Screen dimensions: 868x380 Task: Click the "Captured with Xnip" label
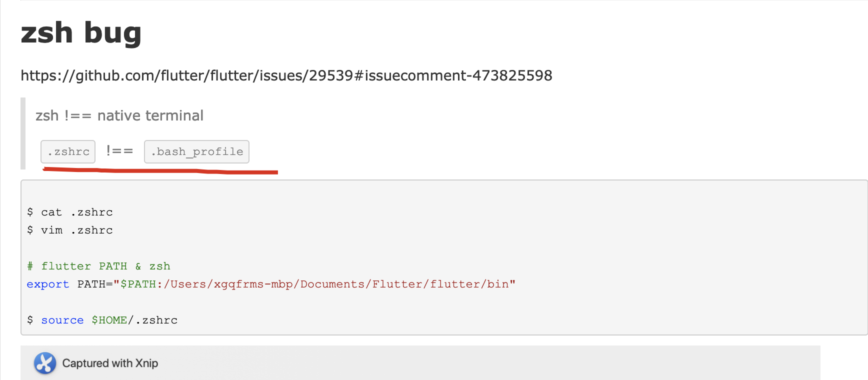pyautogui.click(x=110, y=363)
